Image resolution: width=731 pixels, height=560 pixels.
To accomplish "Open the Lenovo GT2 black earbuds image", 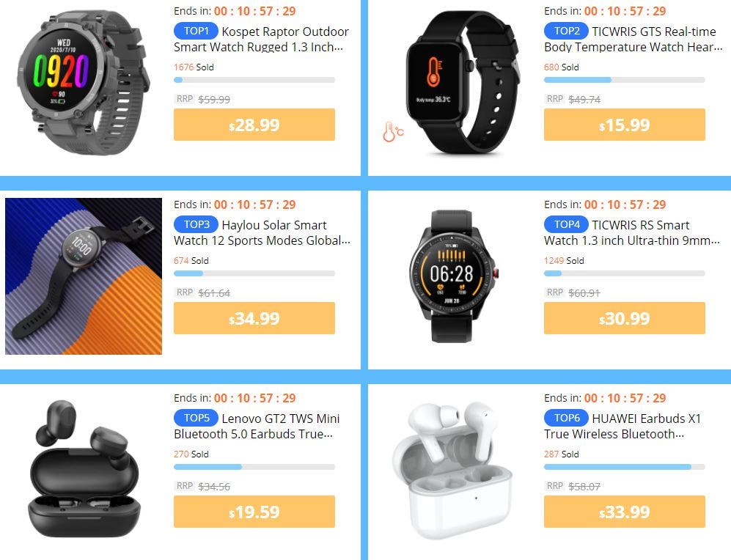I will 84,468.
